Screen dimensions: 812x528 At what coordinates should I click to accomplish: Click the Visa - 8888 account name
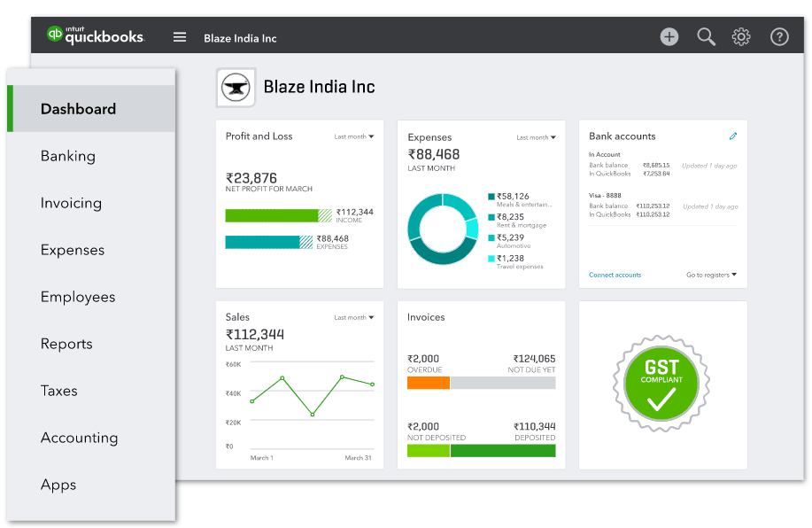click(605, 196)
